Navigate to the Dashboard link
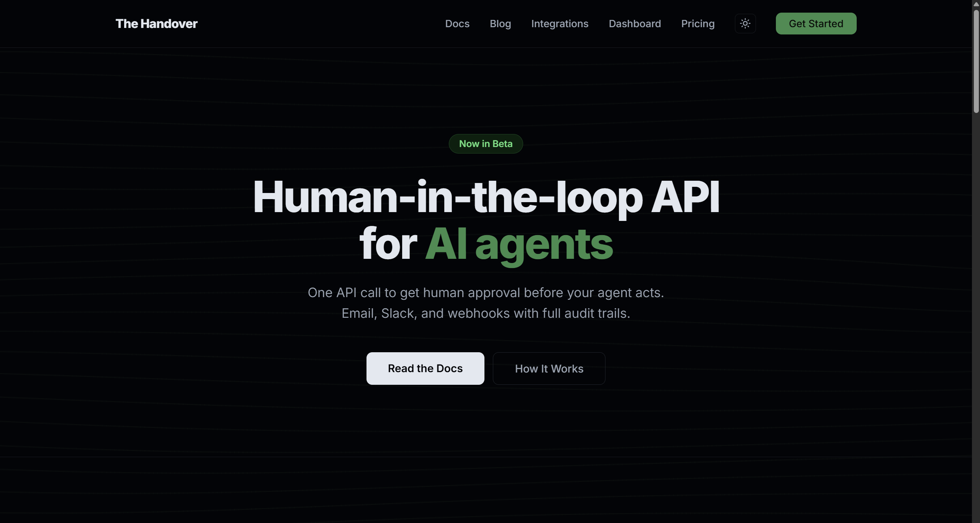 635,24
